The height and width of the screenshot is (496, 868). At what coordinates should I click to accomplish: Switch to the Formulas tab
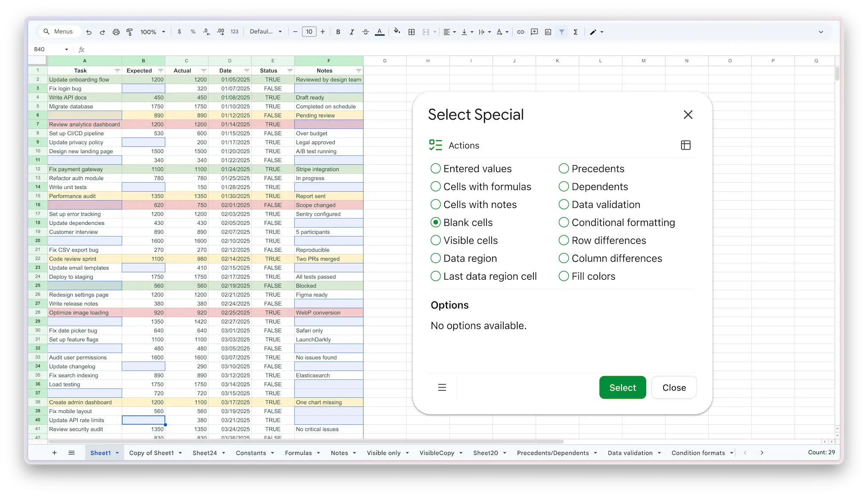click(298, 453)
